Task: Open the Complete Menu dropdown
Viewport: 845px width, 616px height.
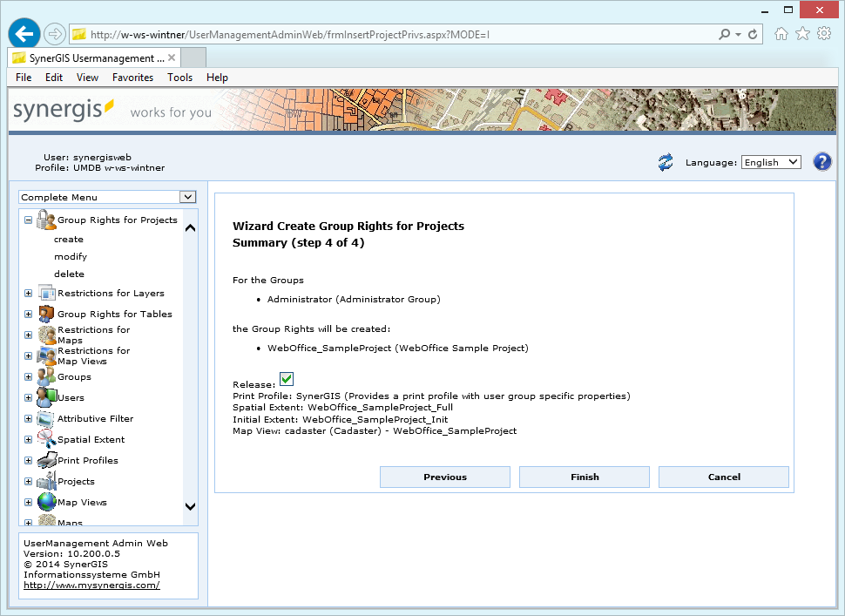Action: (x=187, y=197)
